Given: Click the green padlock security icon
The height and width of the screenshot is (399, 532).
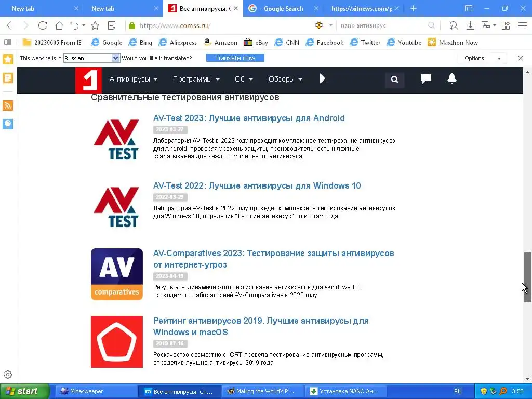Looking at the screenshot, I should coord(132,25).
